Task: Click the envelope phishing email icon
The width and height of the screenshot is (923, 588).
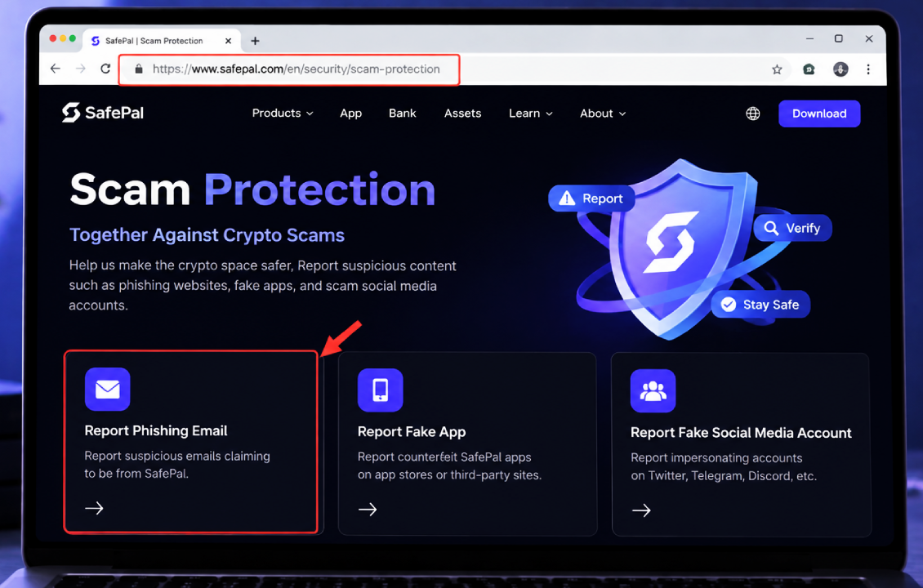Action: click(x=107, y=389)
